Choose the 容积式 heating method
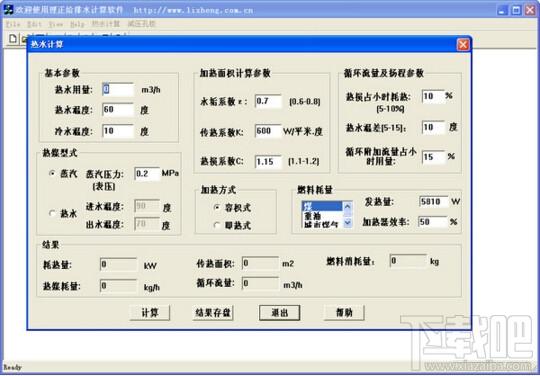This screenshot has width=540, height=376. click(x=217, y=208)
